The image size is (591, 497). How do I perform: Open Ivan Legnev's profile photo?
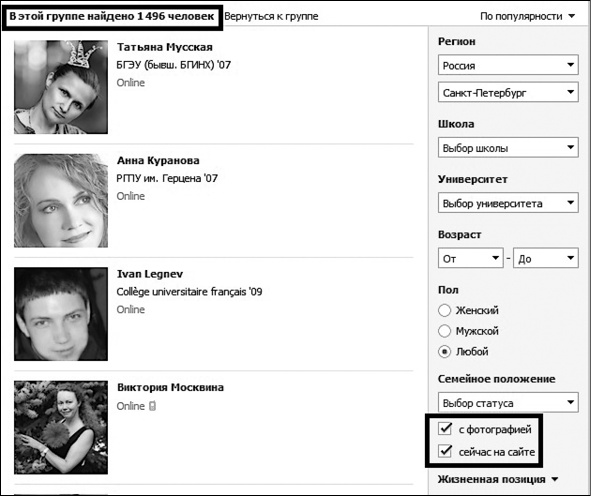[61, 314]
